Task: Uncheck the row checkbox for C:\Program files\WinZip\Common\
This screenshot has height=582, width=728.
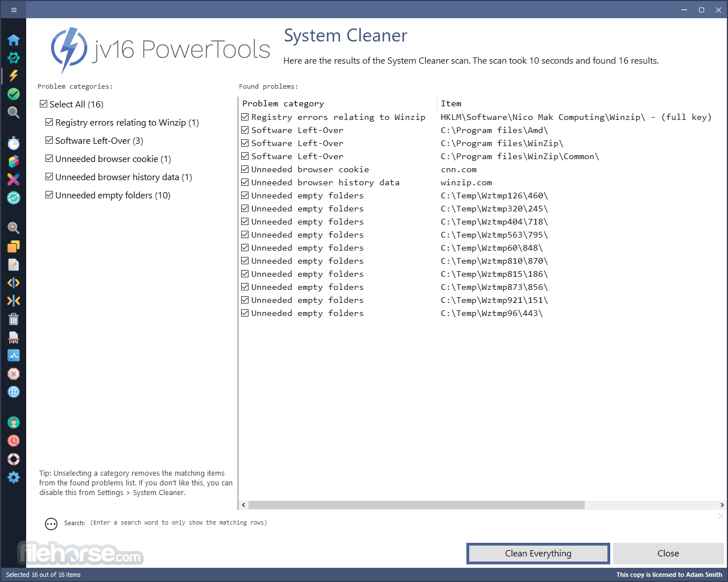Action: [x=245, y=156]
